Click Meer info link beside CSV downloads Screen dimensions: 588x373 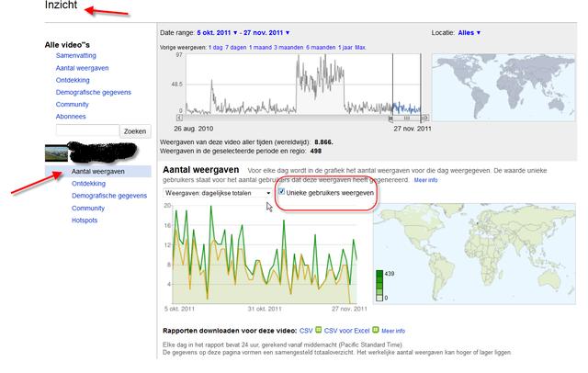(393, 331)
